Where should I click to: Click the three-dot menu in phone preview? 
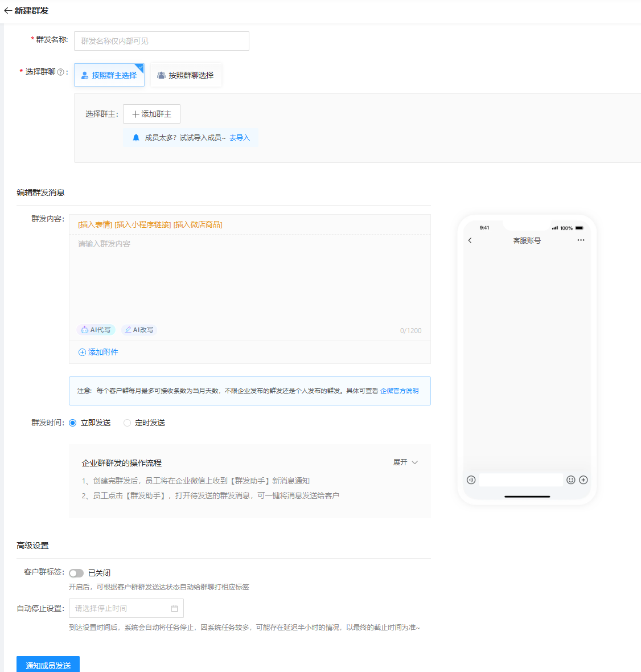[x=581, y=240]
